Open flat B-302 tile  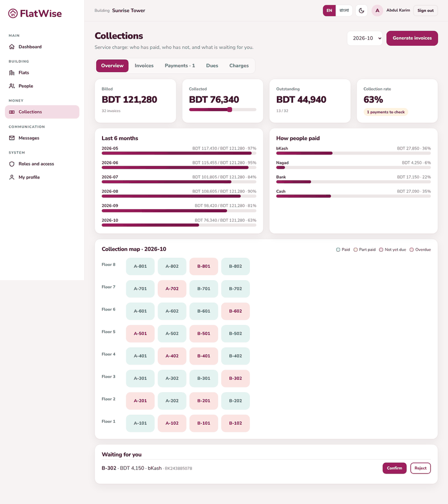coord(236,378)
